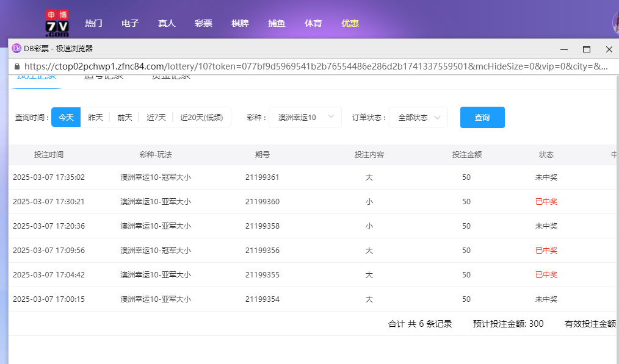Select the bet row for 期号 21199360
619x364 pixels.
[x=262, y=202]
